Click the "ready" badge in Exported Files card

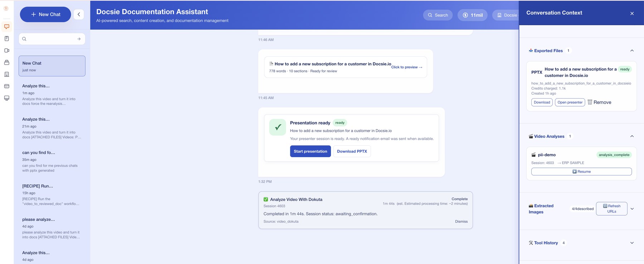(625, 69)
